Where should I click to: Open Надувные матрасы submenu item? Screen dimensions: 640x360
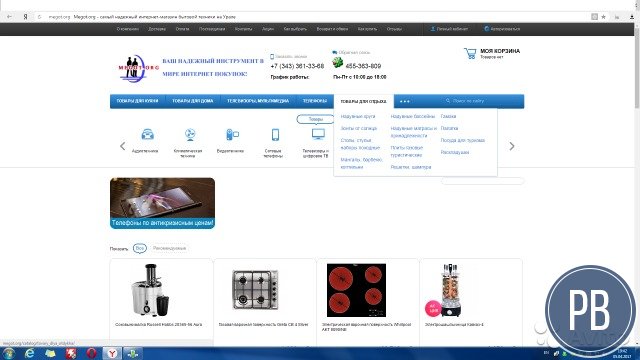click(x=413, y=132)
